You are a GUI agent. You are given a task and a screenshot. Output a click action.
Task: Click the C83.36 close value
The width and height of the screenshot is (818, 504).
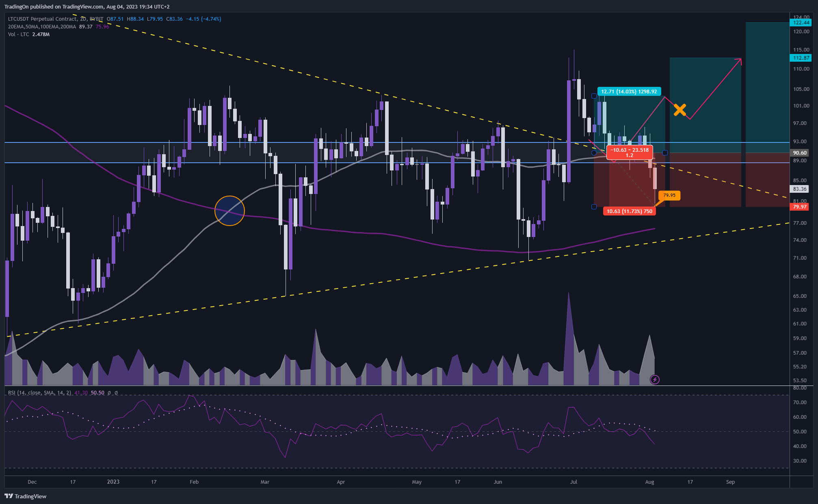coord(174,19)
